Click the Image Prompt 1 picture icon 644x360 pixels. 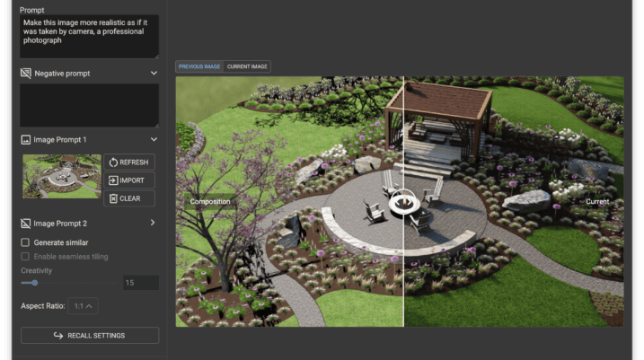pos(25,140)
